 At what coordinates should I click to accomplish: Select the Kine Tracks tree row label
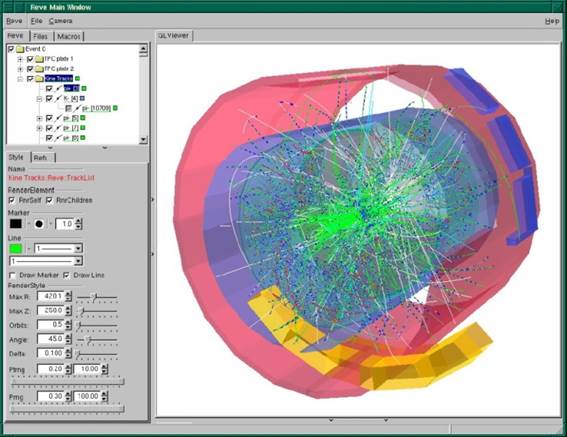59,79
